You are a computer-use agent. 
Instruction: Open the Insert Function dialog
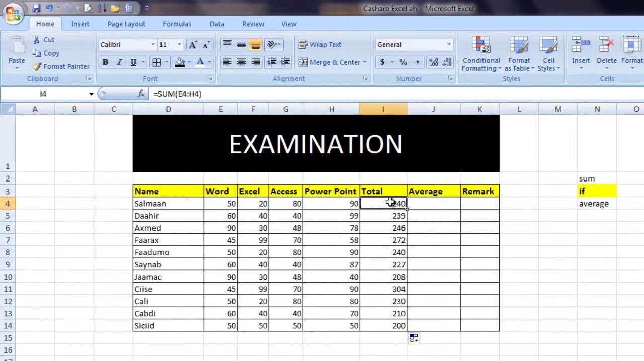click(x=141, y=94)
